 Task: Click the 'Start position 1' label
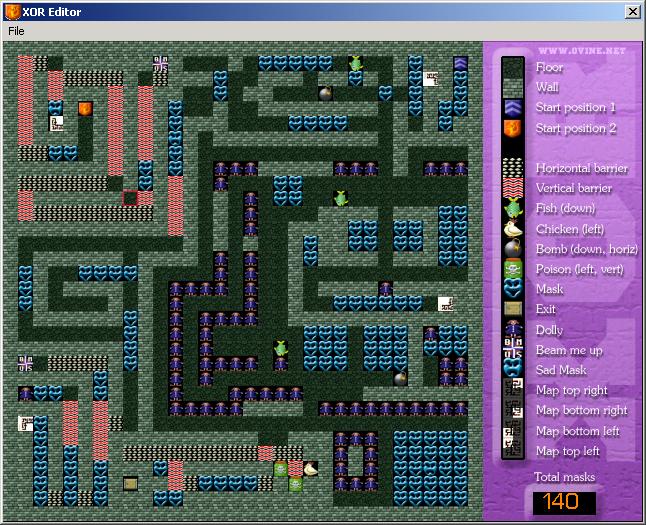[x=576, y=107]
